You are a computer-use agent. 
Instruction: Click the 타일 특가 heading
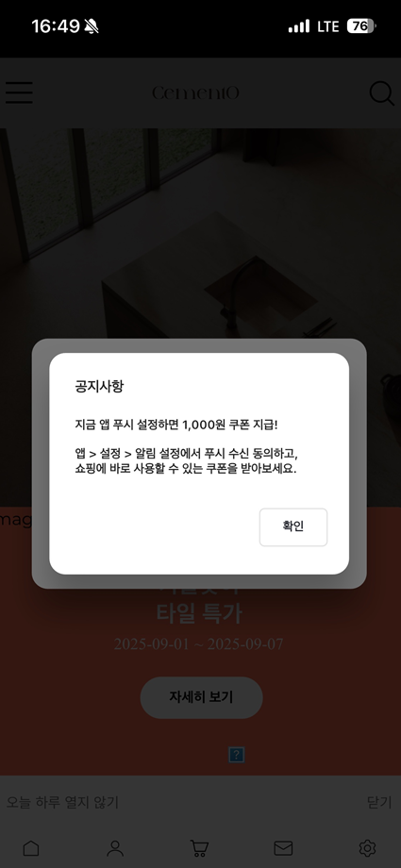[x=199, y=613]
